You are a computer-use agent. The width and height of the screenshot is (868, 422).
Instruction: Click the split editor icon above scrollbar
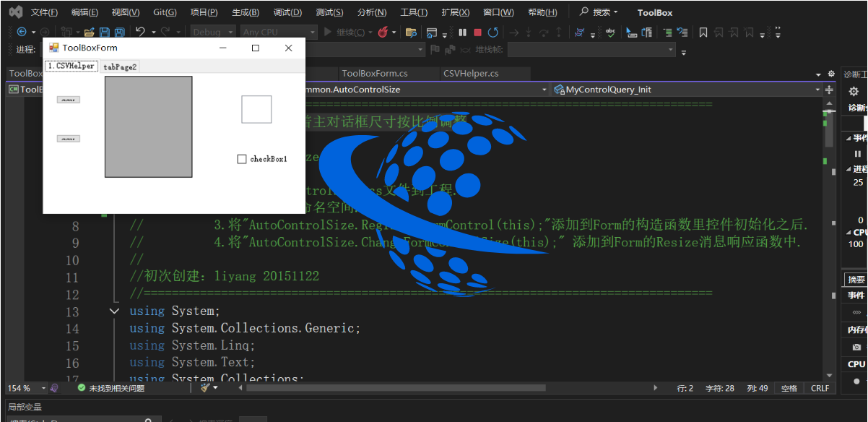pyautogui.click(x=828, y=90)
